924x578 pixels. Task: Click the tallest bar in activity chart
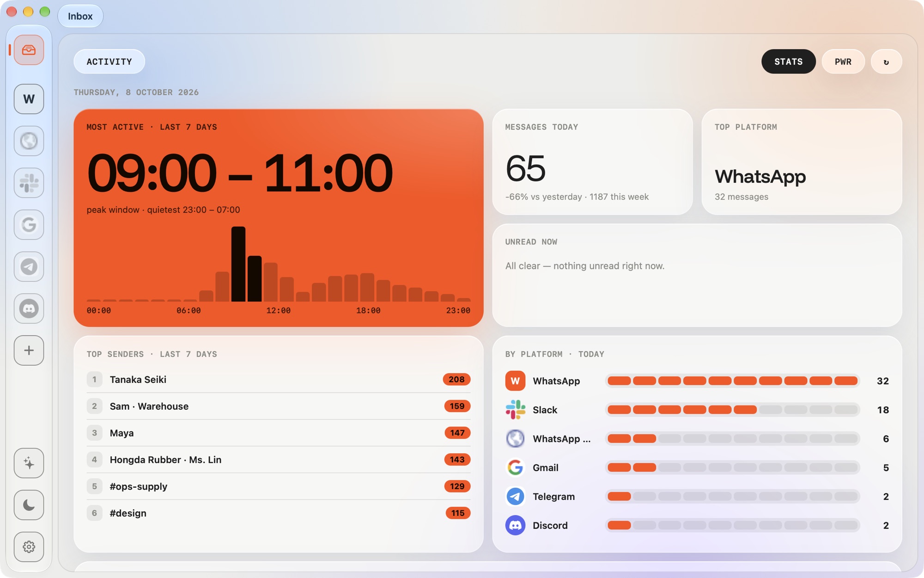tap(238, 264)
